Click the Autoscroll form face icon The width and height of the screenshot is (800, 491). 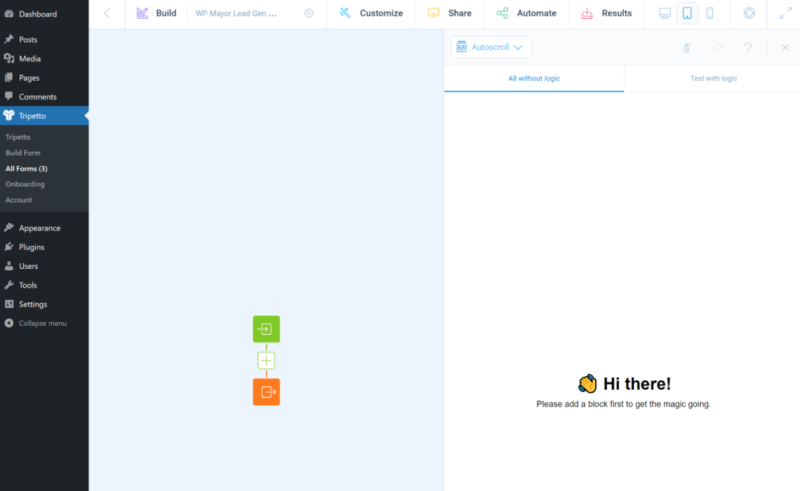[x=461, y=47]
